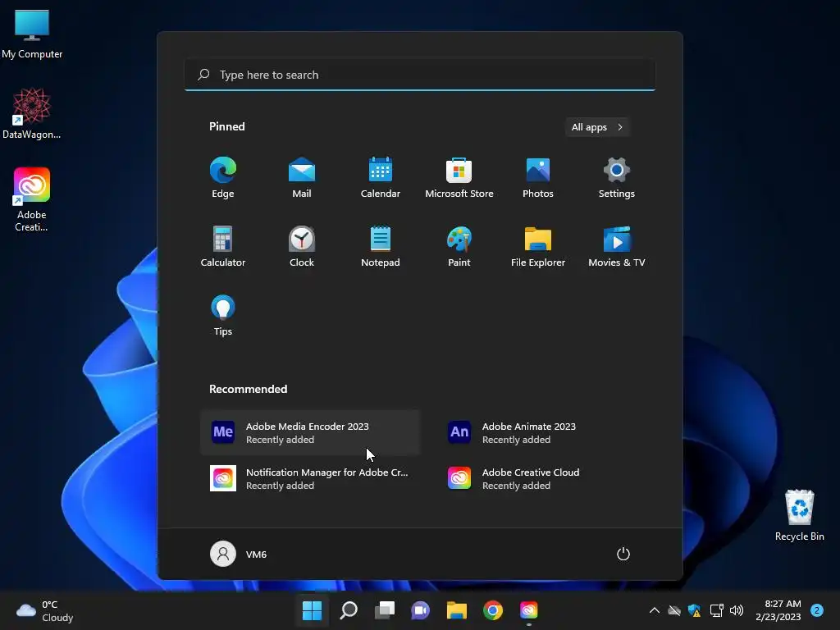Select the Recycle Bin desktop icon
Screen dimensions: 840x630
[799, 515]
